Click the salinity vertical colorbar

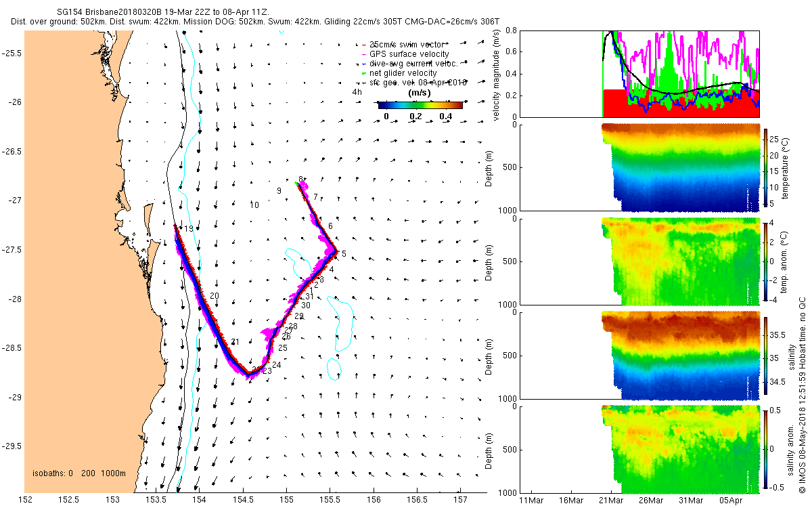point(766,355)
